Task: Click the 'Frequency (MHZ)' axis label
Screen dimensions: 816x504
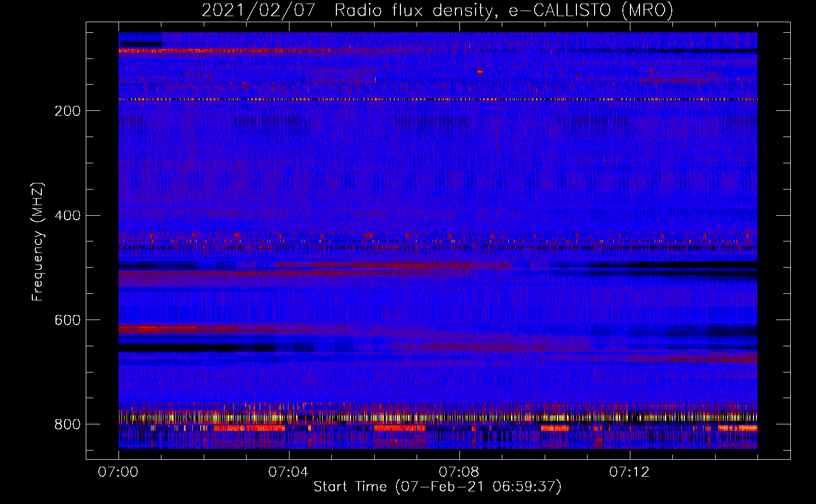Action: 38,241
